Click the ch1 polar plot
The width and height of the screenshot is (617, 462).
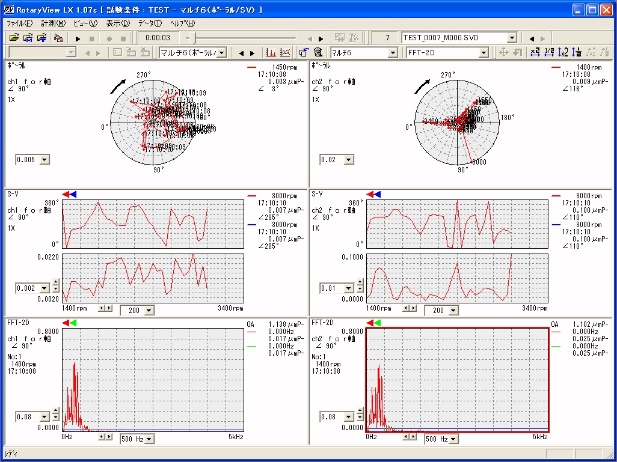[x=153, y=123]
